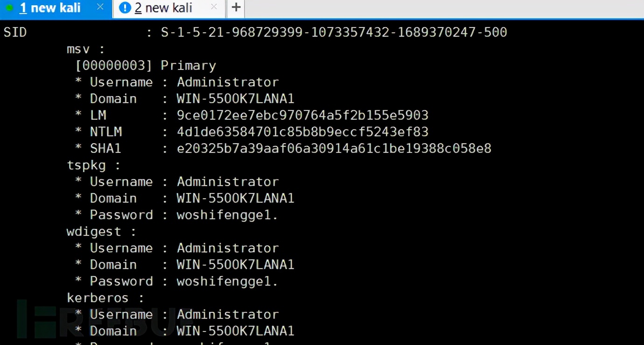Image resolution: width=644 pixels, height=345 pixels.
Task: Click the "msv :" section header
Action: click(86, 49)
